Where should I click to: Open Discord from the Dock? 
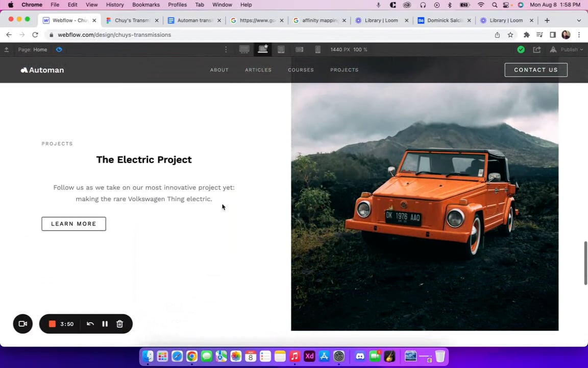[360, 356]
